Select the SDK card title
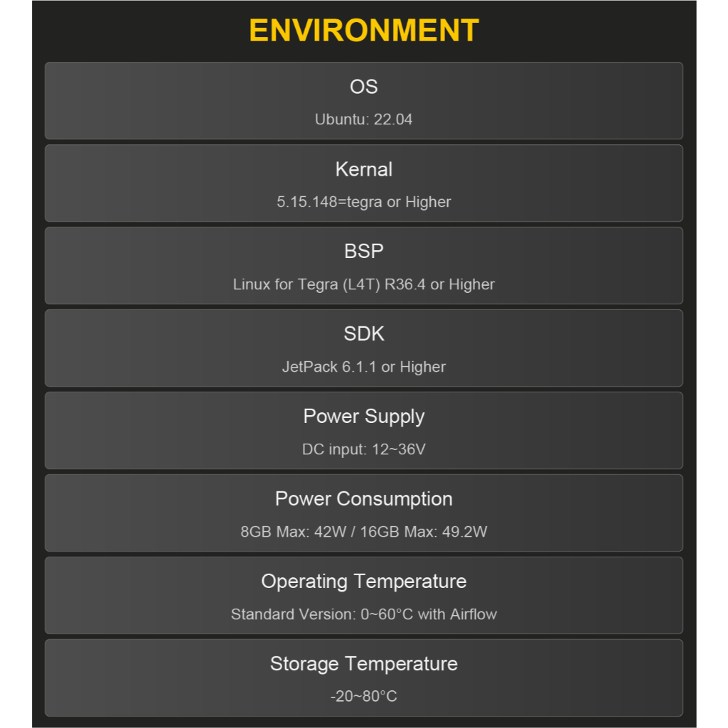The width and height of the screenshot is (728, 728). pyautogui.click(x=364, y=334)
